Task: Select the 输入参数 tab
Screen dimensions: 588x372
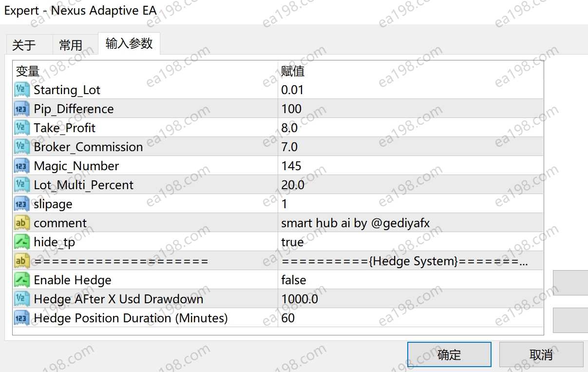Action: (x=129, y=44)
